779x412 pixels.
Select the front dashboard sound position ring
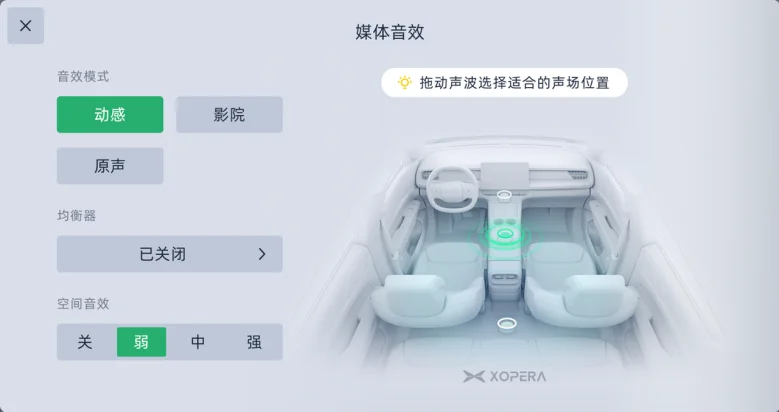(x=504, y=195)
